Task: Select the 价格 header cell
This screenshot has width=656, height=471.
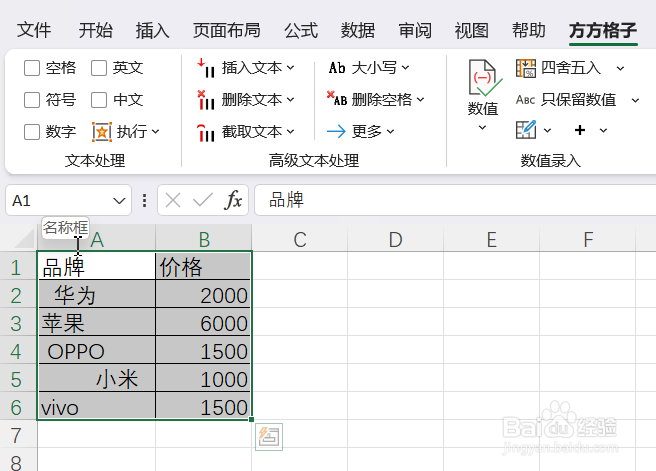Action: point(203,267)
